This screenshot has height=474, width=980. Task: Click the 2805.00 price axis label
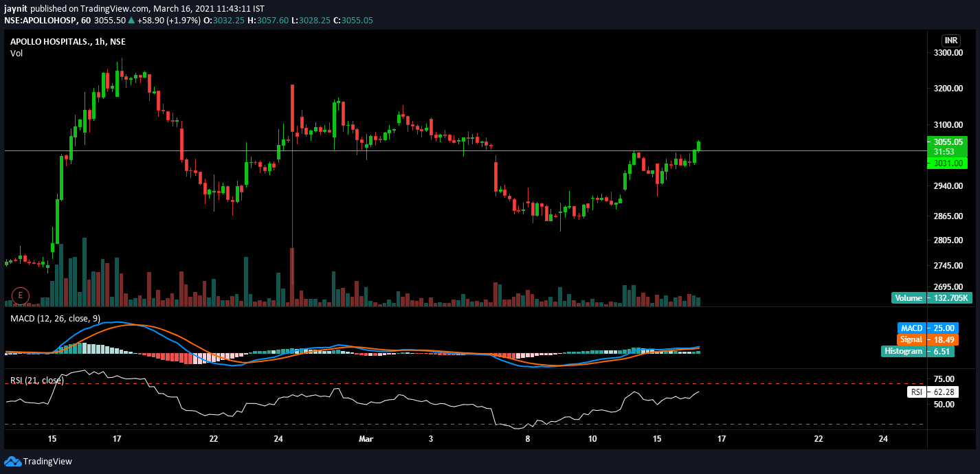click(948, 240)
